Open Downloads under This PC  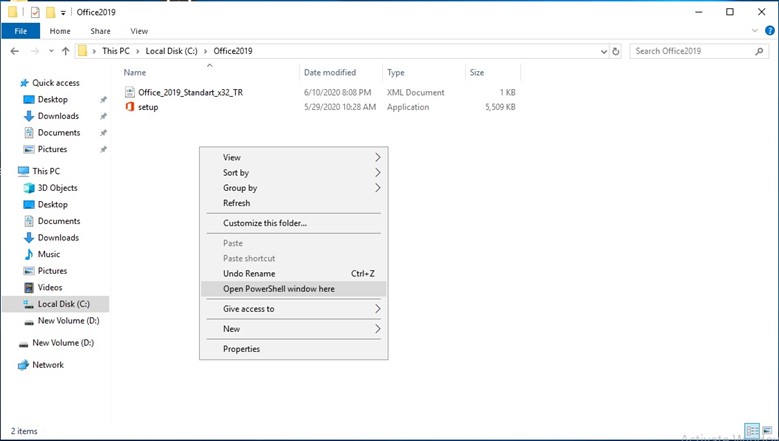58,237
